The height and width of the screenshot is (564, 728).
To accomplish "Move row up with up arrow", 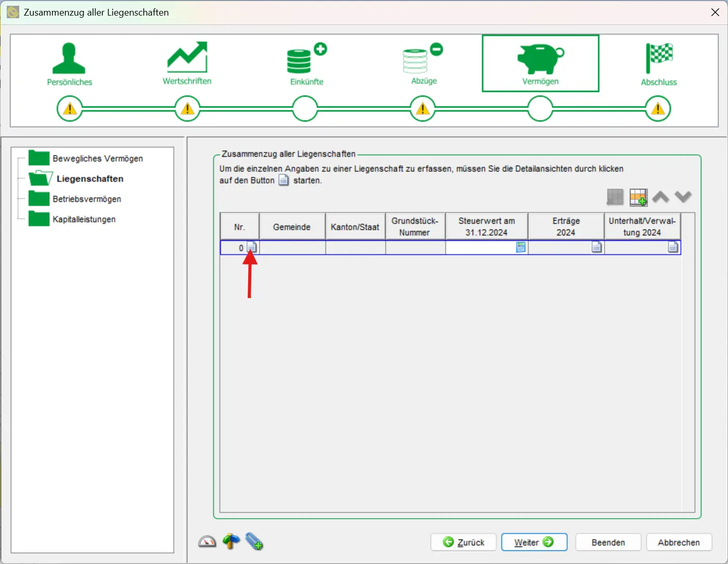I will tap(660, 197).
